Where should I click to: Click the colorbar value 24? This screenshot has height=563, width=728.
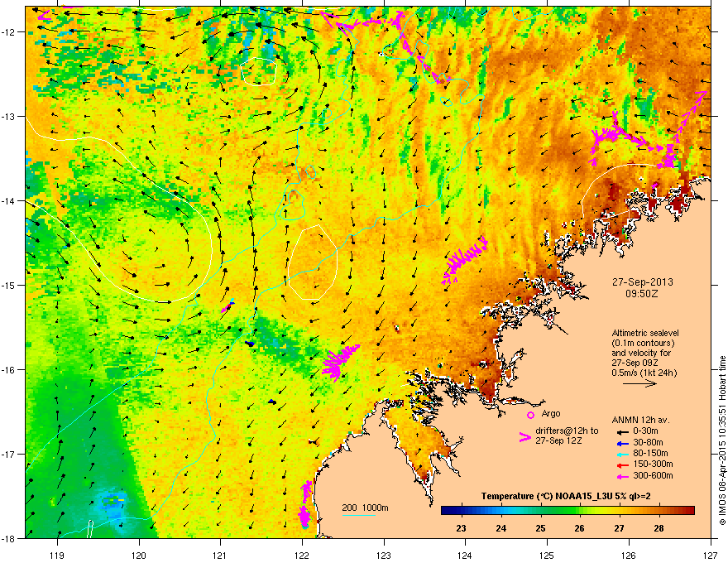coord(500,528)
